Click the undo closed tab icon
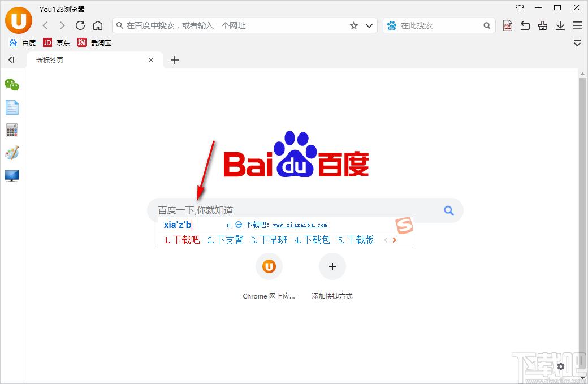 525,25
